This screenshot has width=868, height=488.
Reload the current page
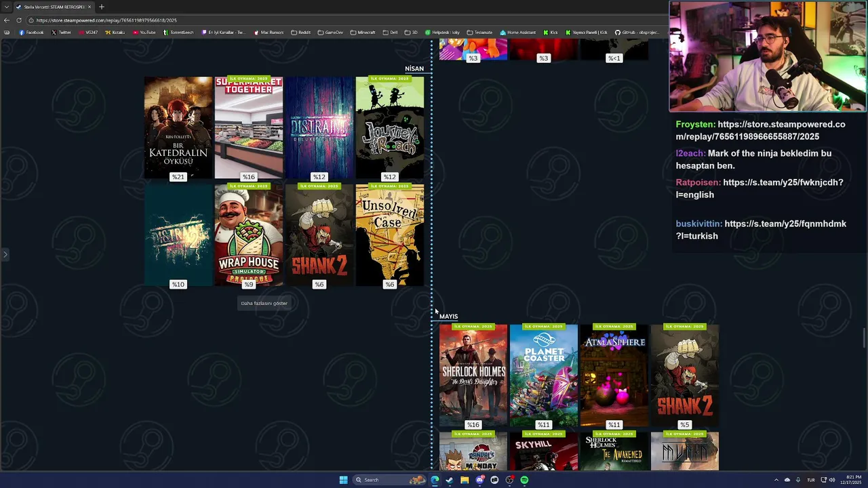pos(19,20)
